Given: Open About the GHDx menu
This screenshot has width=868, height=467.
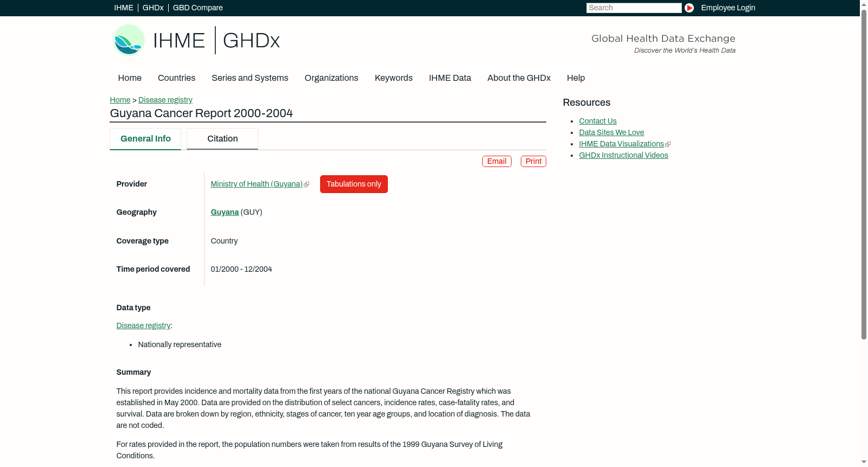Looking at the screenshot, I should (519, 78).
